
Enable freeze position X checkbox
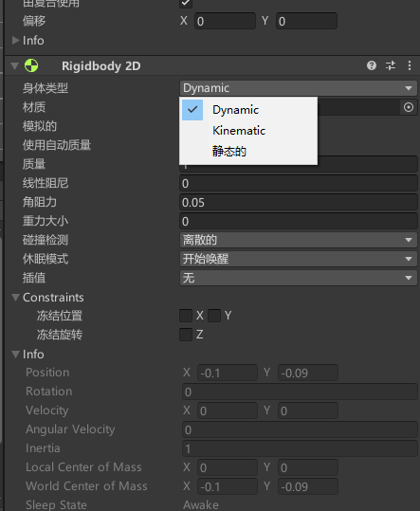tap(186, 316)
